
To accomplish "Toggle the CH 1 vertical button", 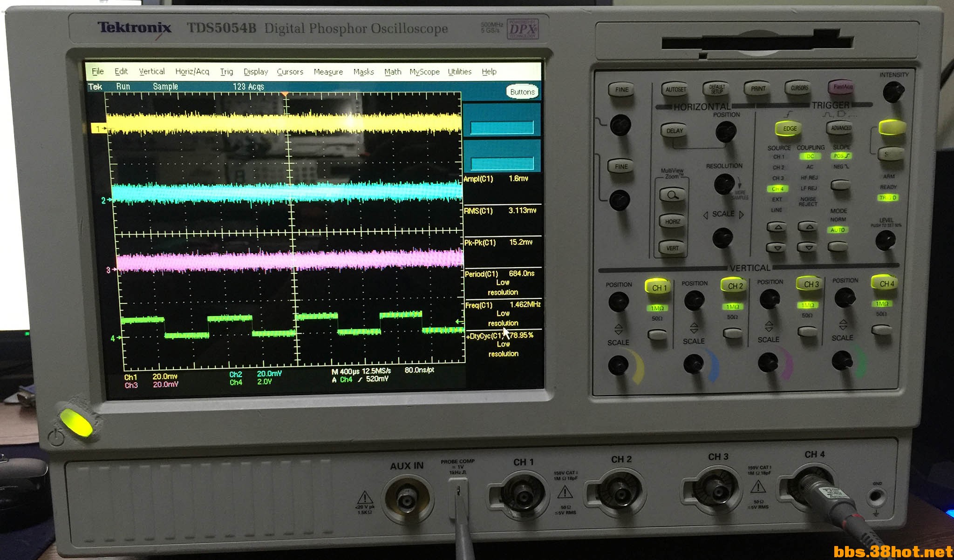I will [x=659, y=287].
